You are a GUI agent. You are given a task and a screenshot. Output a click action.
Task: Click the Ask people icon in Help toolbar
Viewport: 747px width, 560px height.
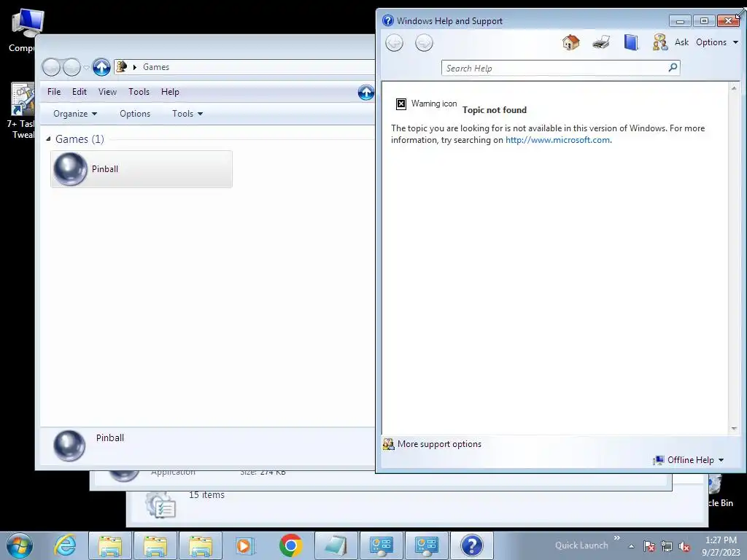pyautogui.click(x=660, y=42)
